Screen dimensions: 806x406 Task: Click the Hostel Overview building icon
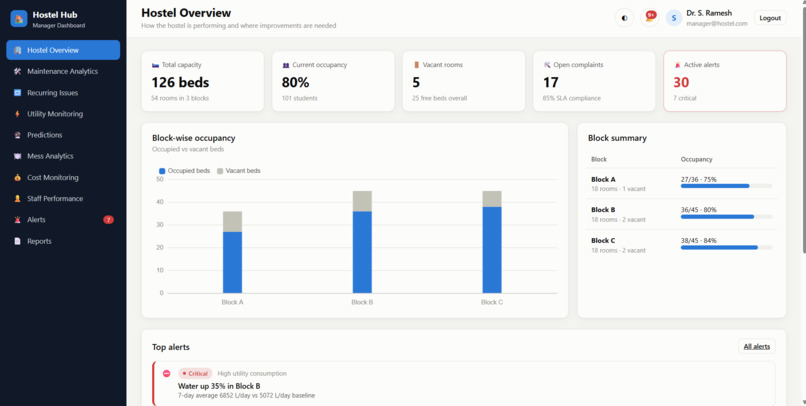pyautogui.click(x=17, y=50)
